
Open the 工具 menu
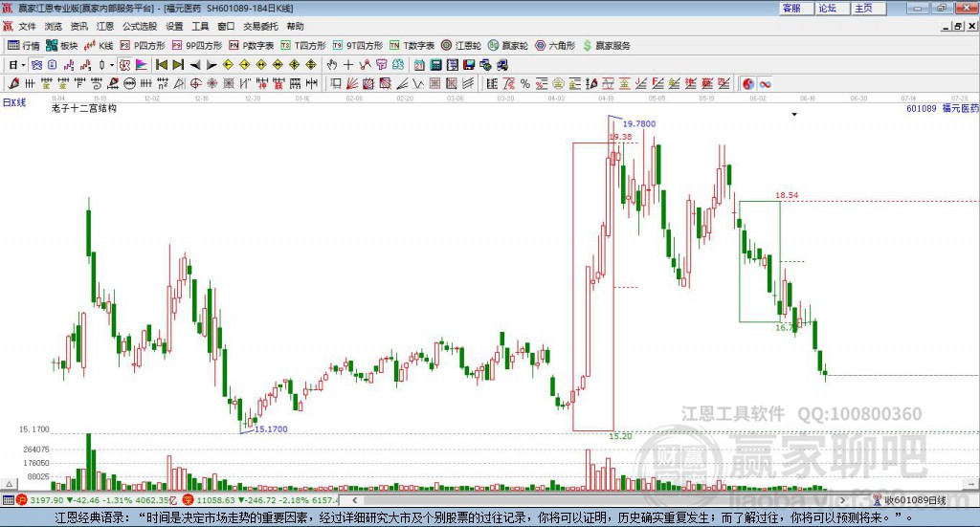click(200, 26)
